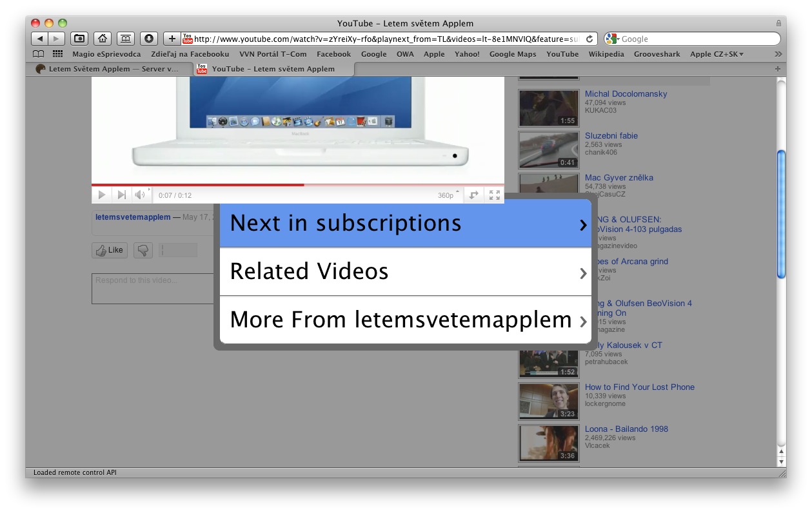Viewport: 812px width, 513px height.
Task: Add bookmark with the plus button
Action: [x=172, y=39]
